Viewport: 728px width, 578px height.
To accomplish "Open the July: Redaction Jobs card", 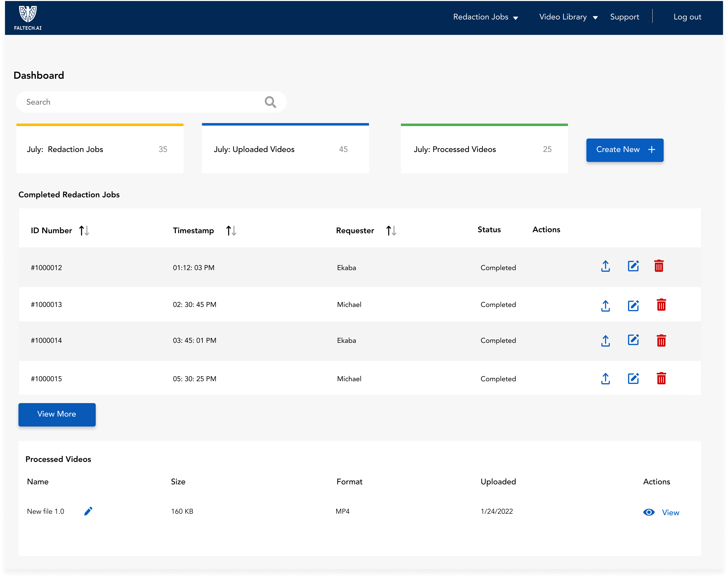I will coord(100,148).
